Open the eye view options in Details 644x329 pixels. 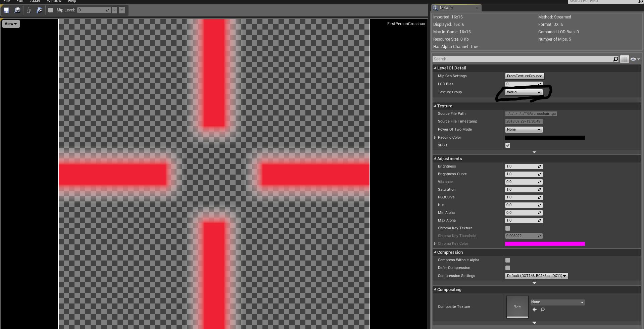click(635, 59)
